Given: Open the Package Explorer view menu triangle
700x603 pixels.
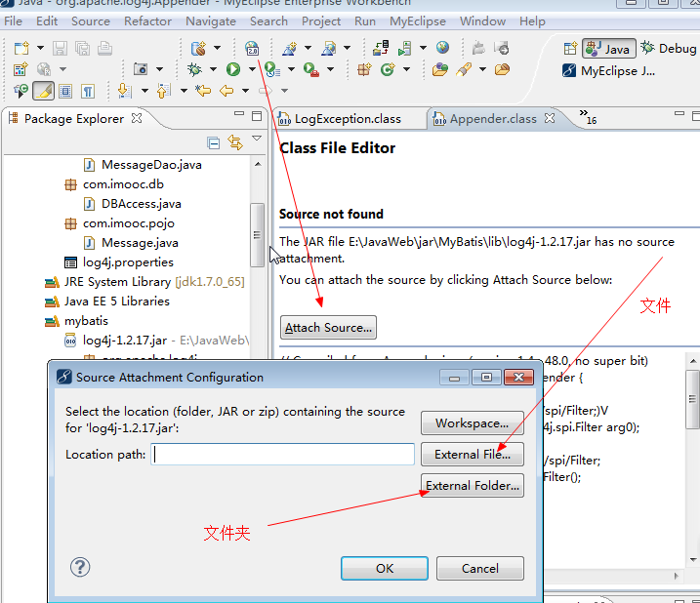Looking at the screenshot, I should point(257,139).
